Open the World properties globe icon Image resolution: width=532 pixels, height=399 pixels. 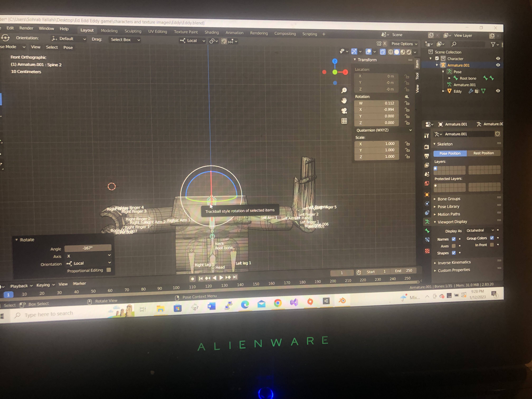pos(427,184)
